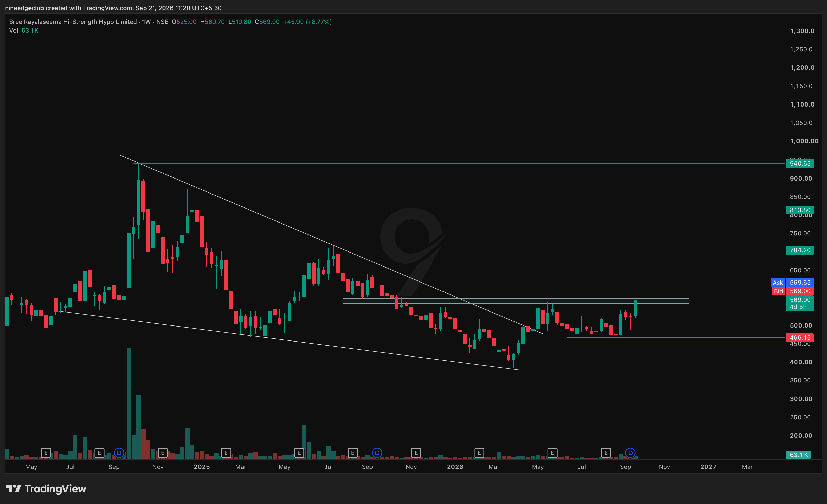Image resolution: width=827 pixels, height=504 pixels.
Task: Click the 2027 label on time axis
Action: [708, 467]
